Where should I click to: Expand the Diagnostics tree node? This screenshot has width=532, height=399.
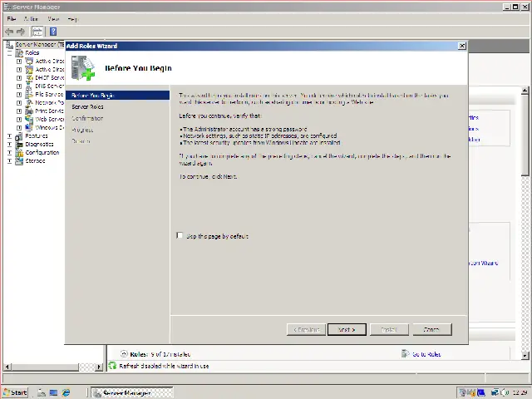[9, 145]
